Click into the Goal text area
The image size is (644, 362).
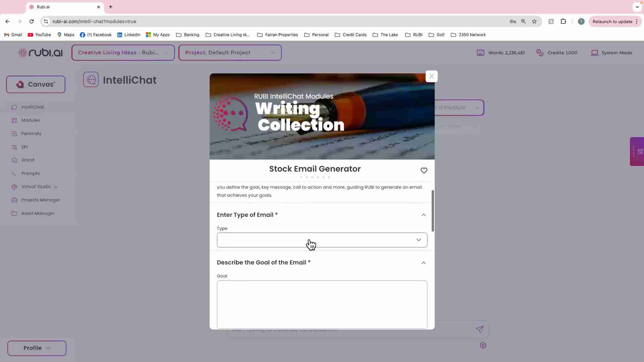tap(322, 304)
